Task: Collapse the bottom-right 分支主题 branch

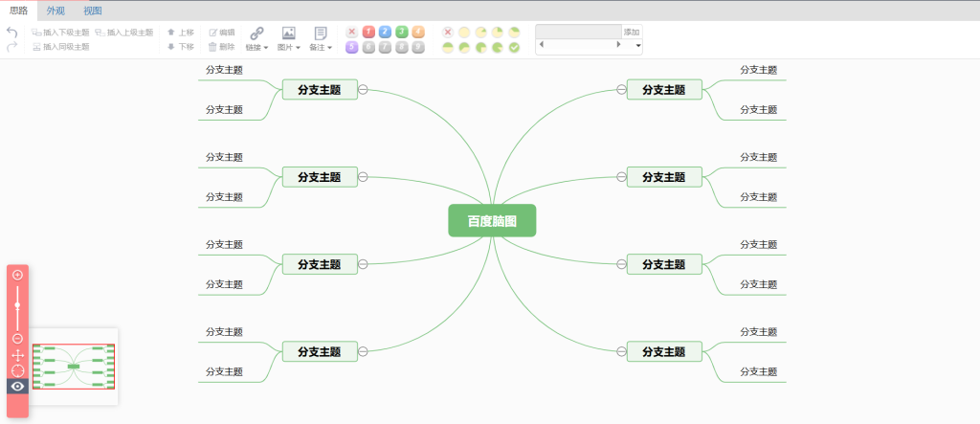Action: (621, 351)
